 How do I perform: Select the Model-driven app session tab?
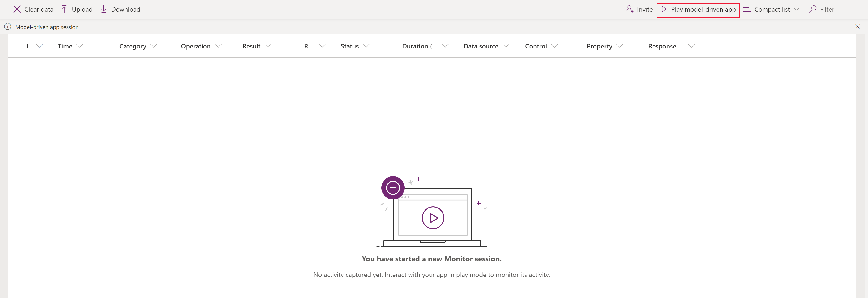47,27
